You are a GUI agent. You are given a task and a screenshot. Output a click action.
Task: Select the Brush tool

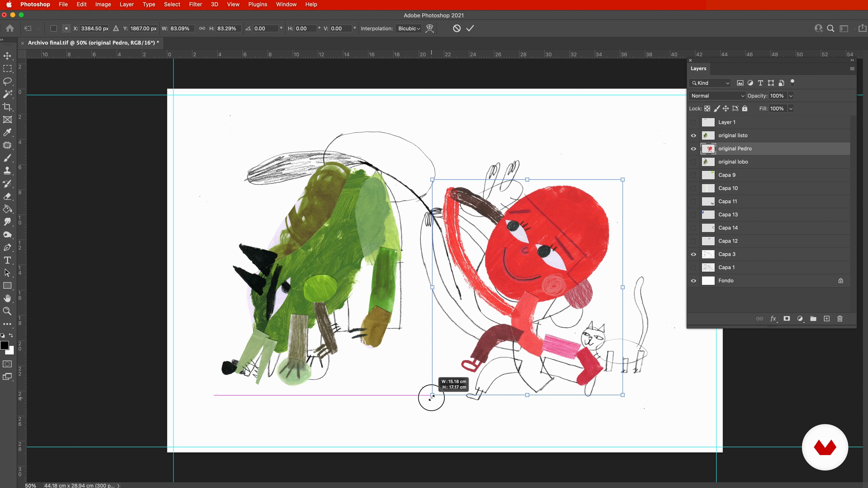tap(7, 158)
